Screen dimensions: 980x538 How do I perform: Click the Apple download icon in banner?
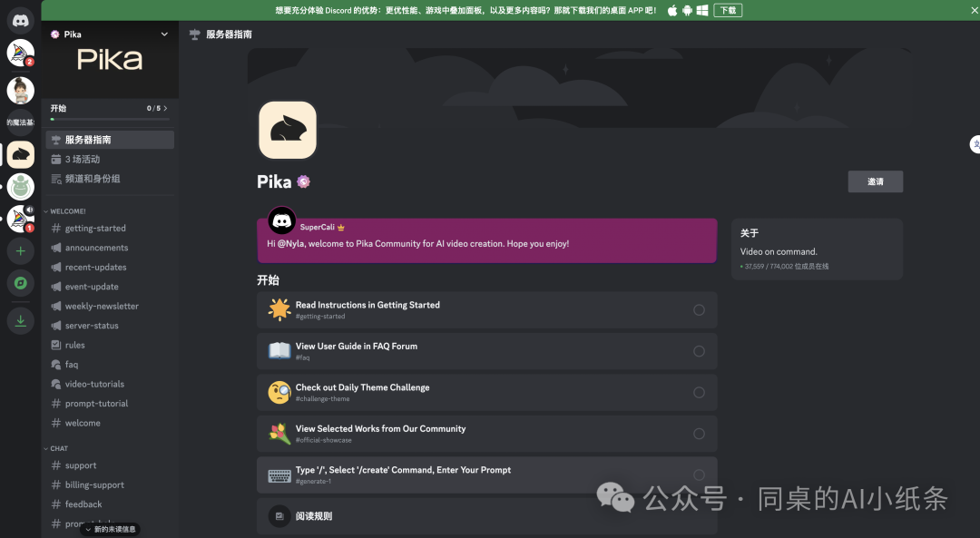672,10
